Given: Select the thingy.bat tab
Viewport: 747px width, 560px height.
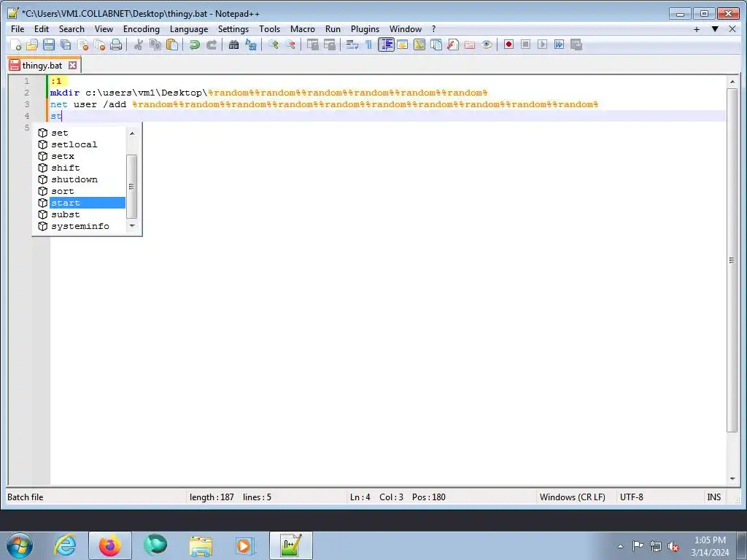Looking at the screenshot, I should tap(42, 65).
